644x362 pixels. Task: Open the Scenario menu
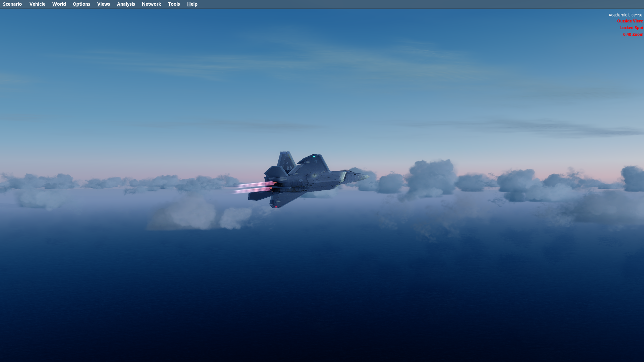tap(12, 4)
